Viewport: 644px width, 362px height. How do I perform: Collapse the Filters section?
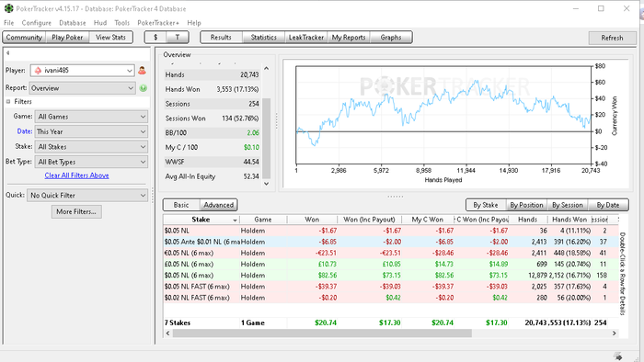[8, 102]
